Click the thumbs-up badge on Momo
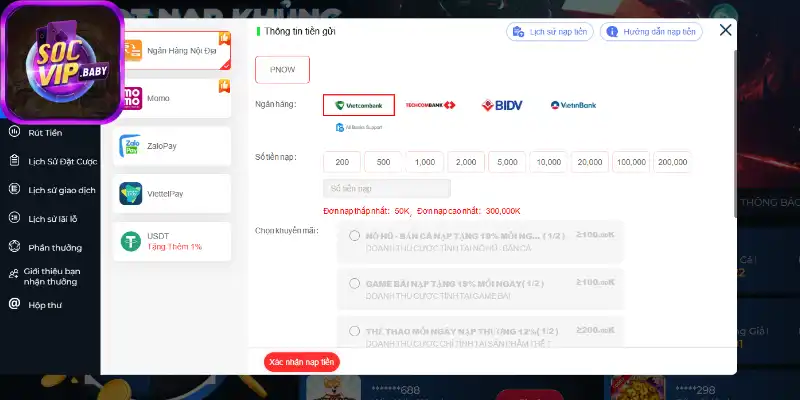 tap(224, 86)
